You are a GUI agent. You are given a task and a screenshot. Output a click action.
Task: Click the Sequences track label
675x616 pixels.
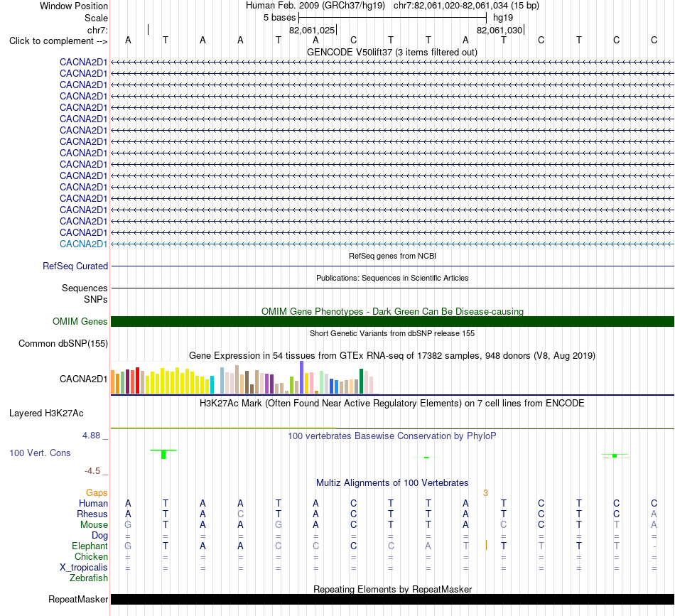pos(85,288)
